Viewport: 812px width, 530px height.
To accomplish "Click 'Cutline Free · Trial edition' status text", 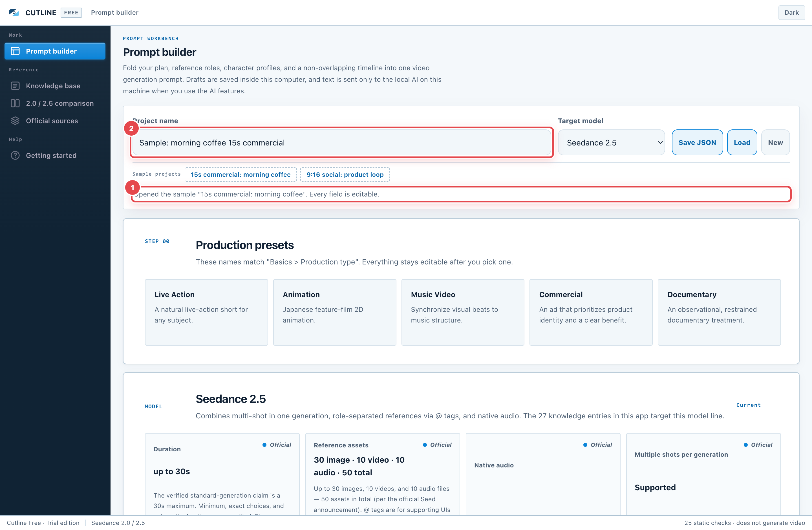I will (x=43, y=523).
